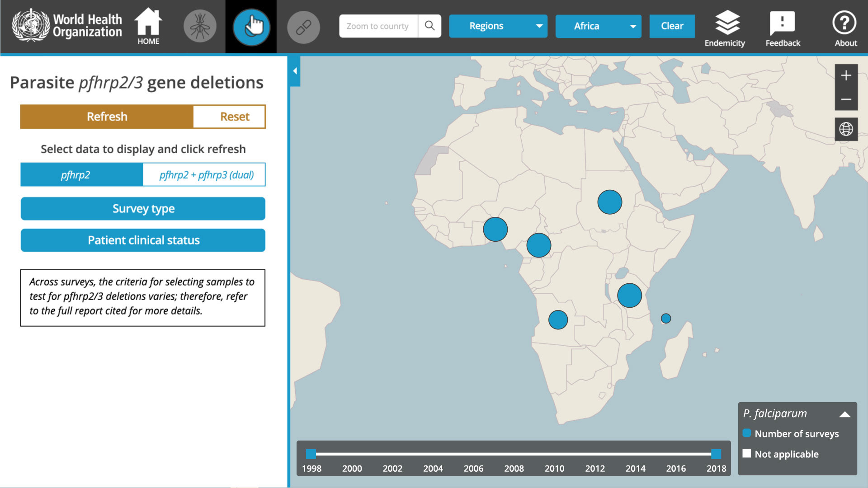Open the Africa region dropdown

pyautogui.click(x=598, y=26)
